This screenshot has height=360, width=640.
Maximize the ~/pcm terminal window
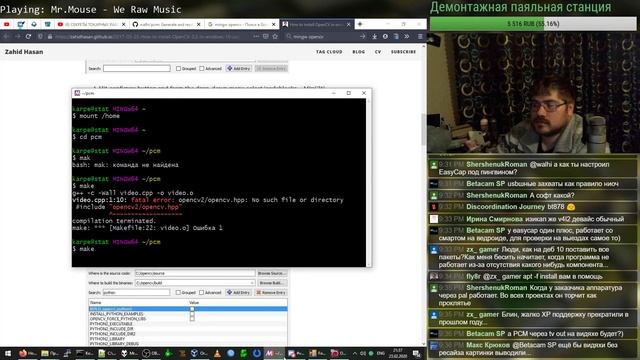349,93
